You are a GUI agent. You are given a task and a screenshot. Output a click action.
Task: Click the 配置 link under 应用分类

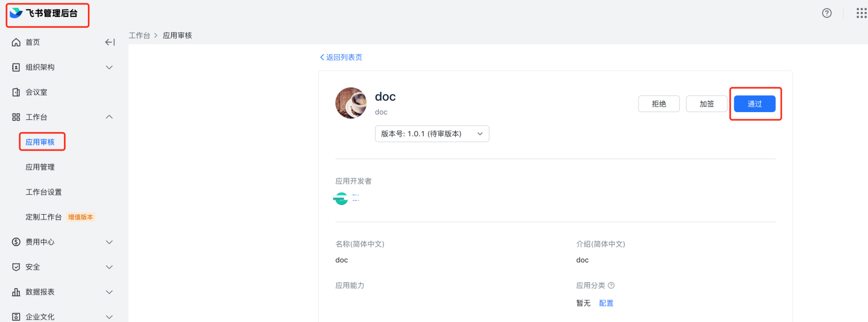tap(606, 303)
